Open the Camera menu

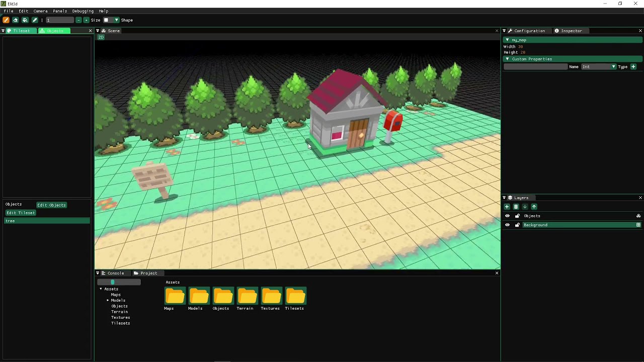click(x=40, y=11)
